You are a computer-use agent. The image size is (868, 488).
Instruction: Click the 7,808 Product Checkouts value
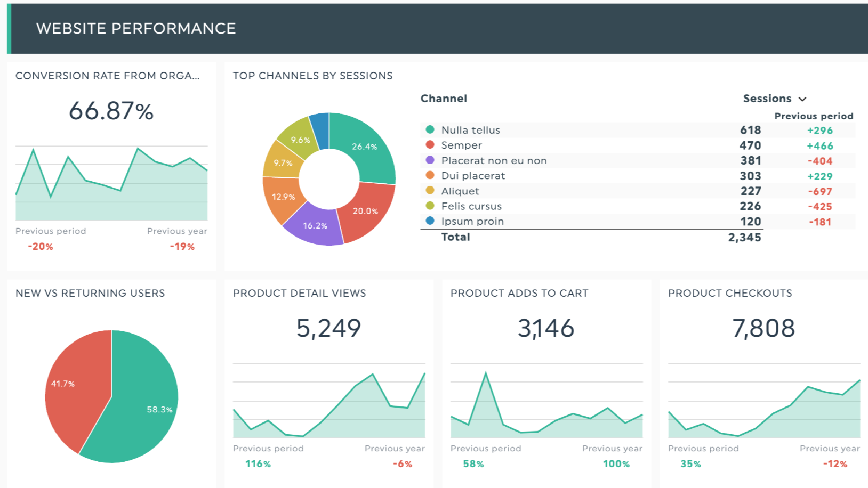763,328
